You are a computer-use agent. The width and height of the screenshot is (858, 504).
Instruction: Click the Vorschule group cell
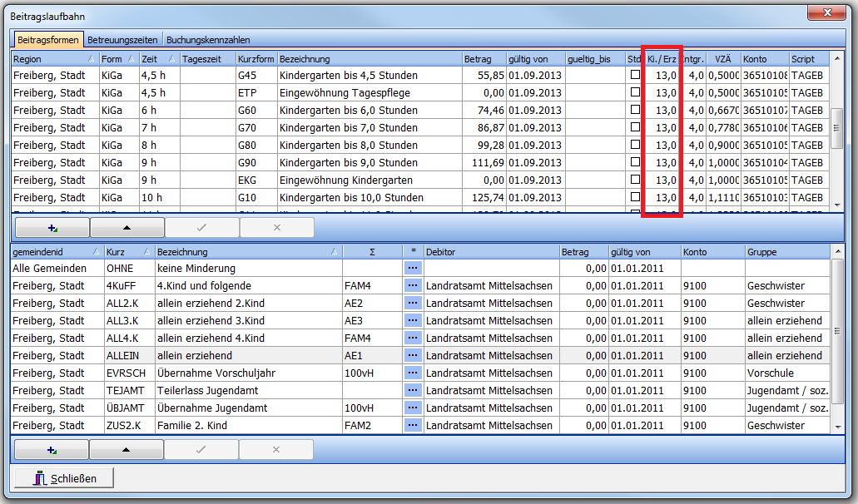[788, 373]
